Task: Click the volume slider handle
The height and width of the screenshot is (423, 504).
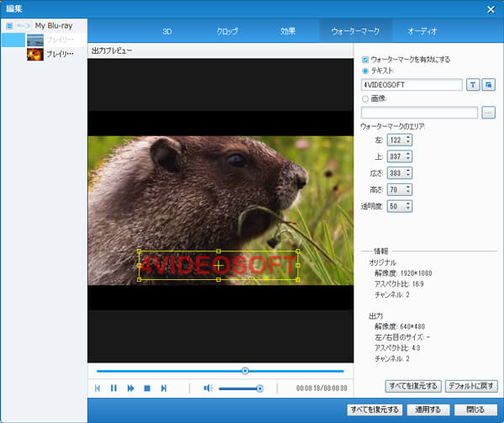Action: coord(260,388)
